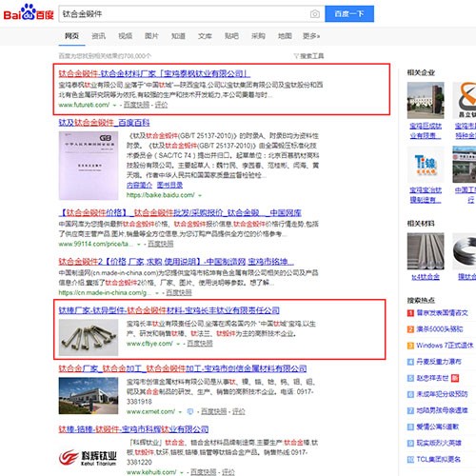Click the Baidu logo
The image size is (476, 476).
[x=29, y=12]
